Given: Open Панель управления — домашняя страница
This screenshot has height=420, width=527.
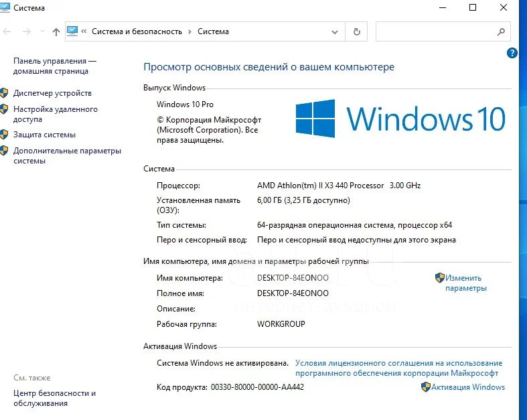Looking at the screenshot, I should coord(55,66).
